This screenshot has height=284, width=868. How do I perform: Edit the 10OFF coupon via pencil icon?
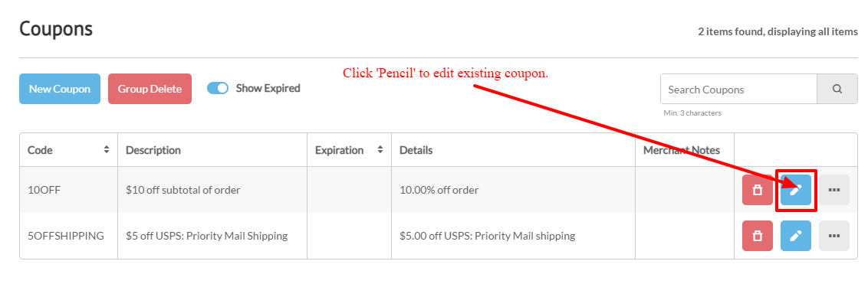(x=795, y=190)
